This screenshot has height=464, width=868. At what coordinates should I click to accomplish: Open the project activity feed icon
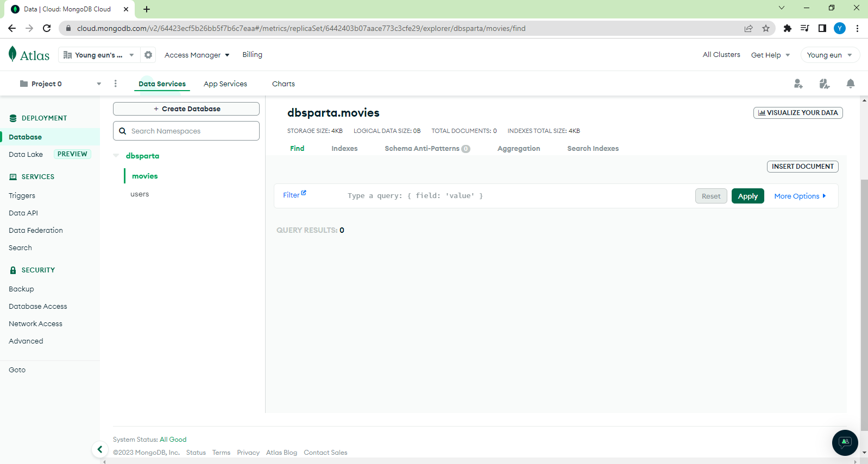(825, 84)
